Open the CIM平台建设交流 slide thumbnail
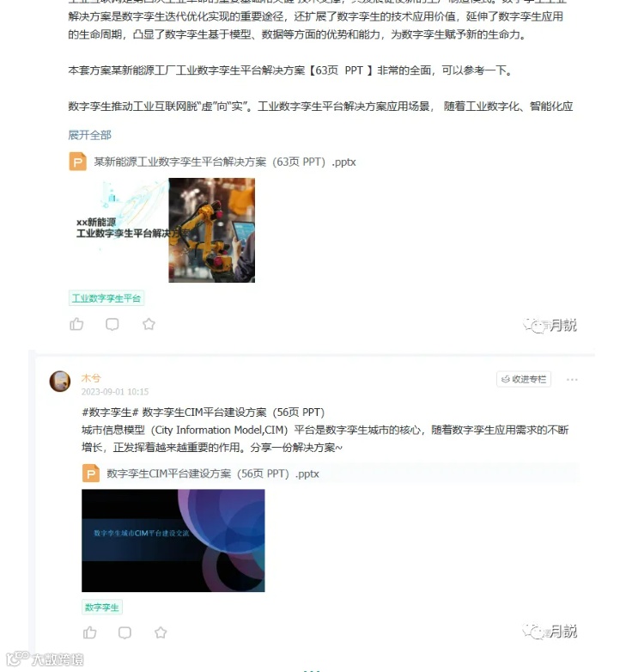Screen dimensions: 632x672 pos(173,541)
